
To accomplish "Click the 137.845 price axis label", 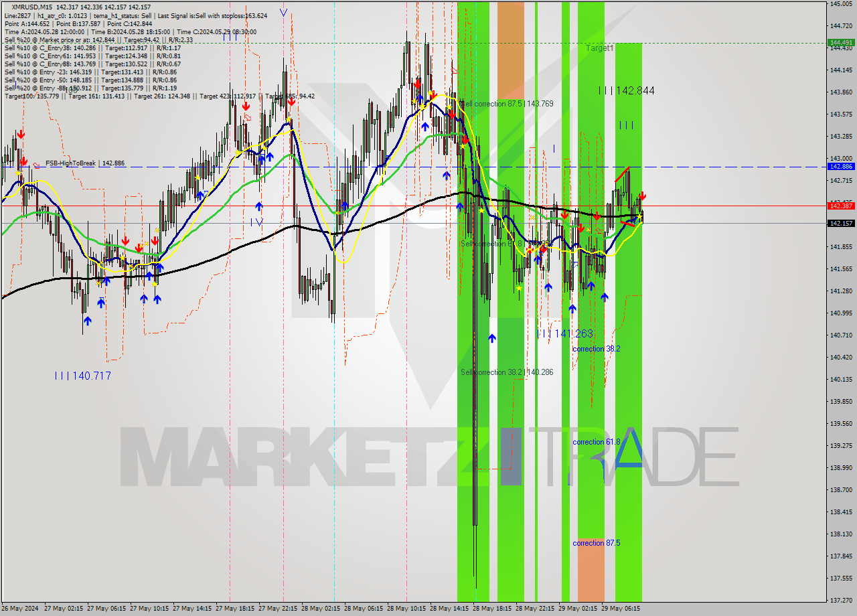I will [840, 556].
